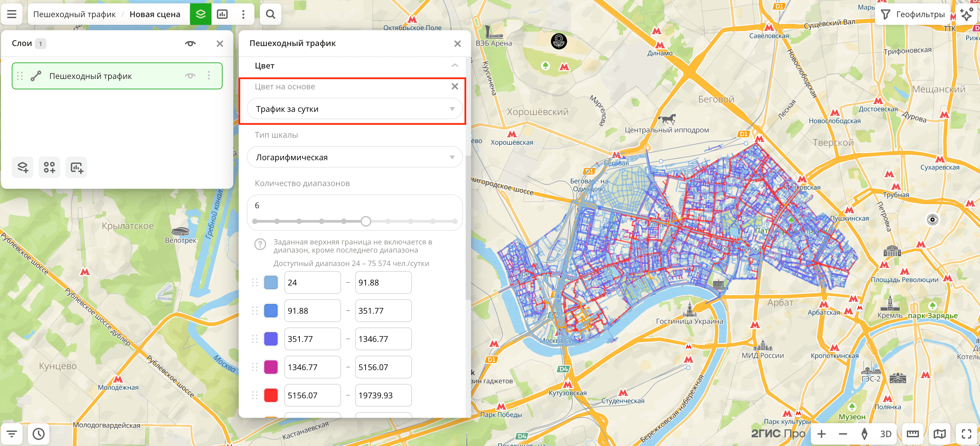Open the clock history icon
This screenshot has width=980, height=446.
pos(38,434)
